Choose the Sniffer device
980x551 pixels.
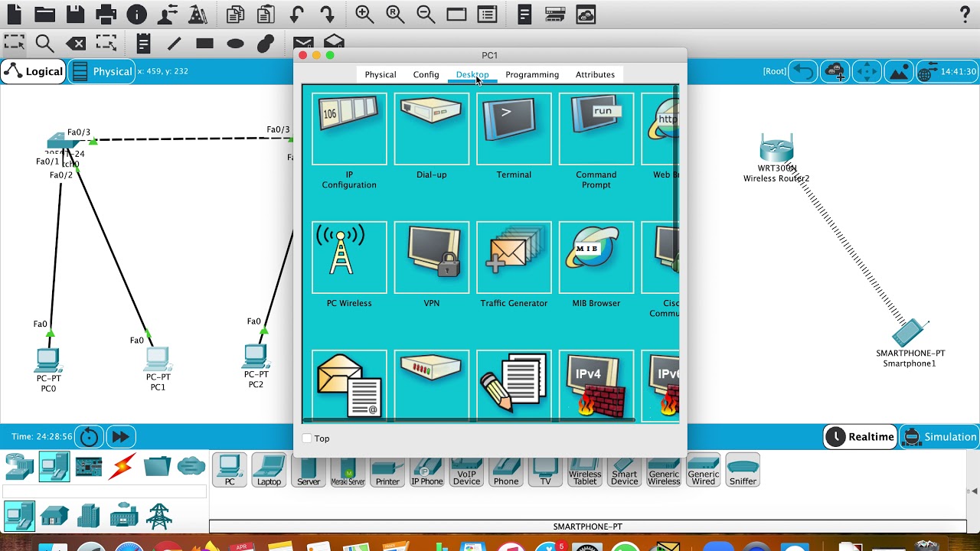[743, 470]
